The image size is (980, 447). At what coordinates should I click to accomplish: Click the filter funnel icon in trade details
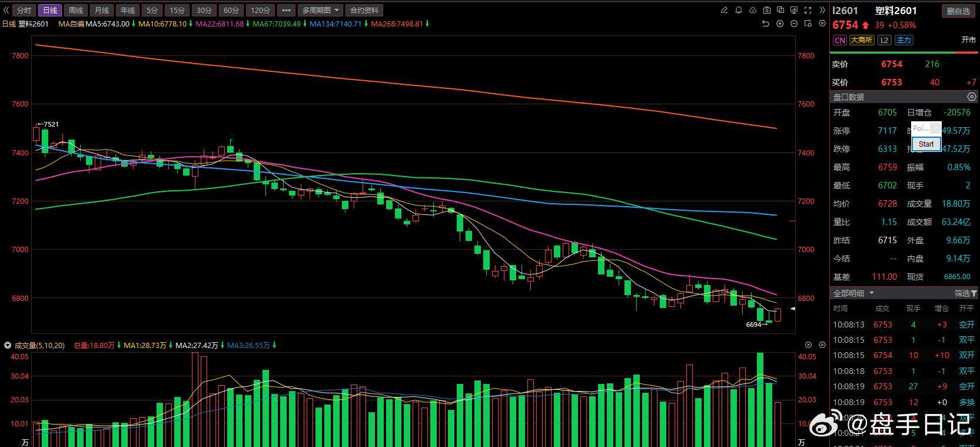coord(974,293)
